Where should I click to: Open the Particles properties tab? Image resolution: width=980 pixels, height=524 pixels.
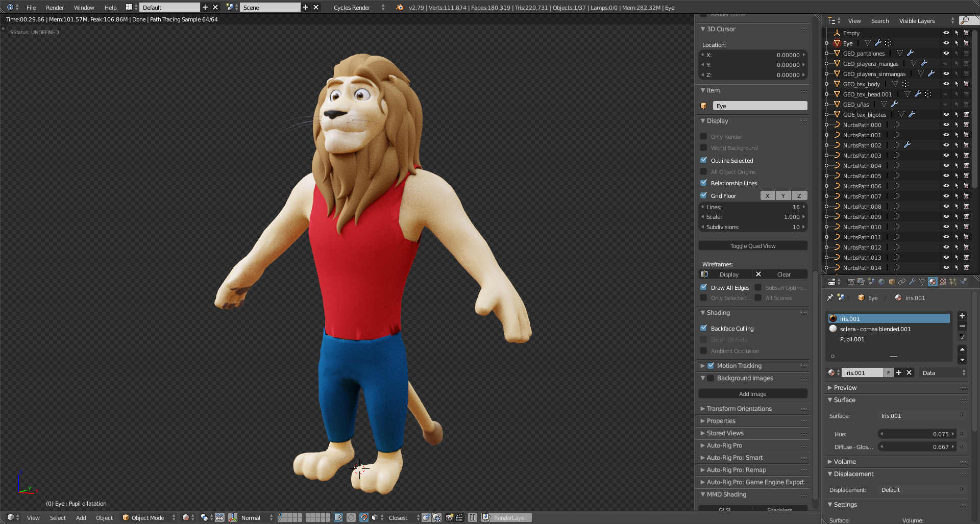tap(953, 282)
